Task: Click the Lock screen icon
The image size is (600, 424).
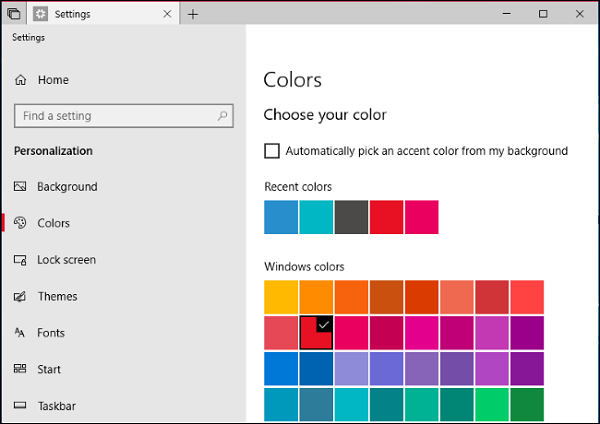Action: (x=20, y=260)
